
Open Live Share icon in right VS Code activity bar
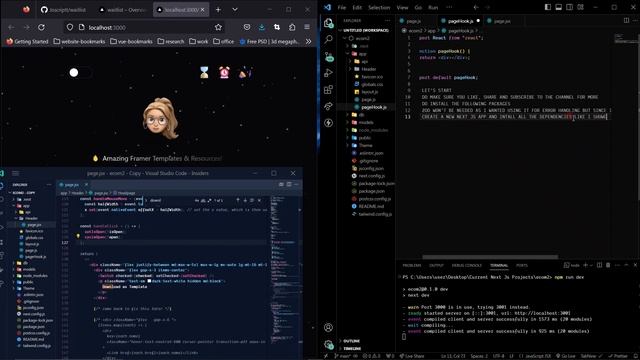click(328, 106)
